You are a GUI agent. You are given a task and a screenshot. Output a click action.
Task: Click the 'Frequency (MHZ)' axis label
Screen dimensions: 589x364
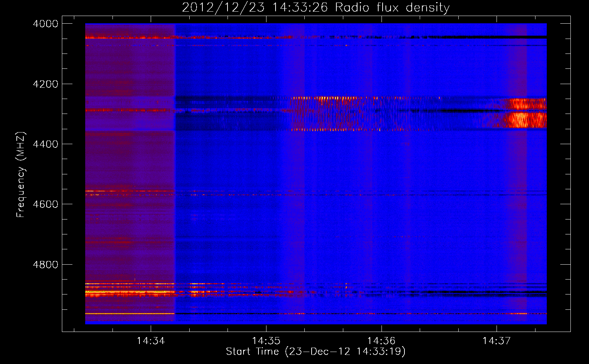21,175
